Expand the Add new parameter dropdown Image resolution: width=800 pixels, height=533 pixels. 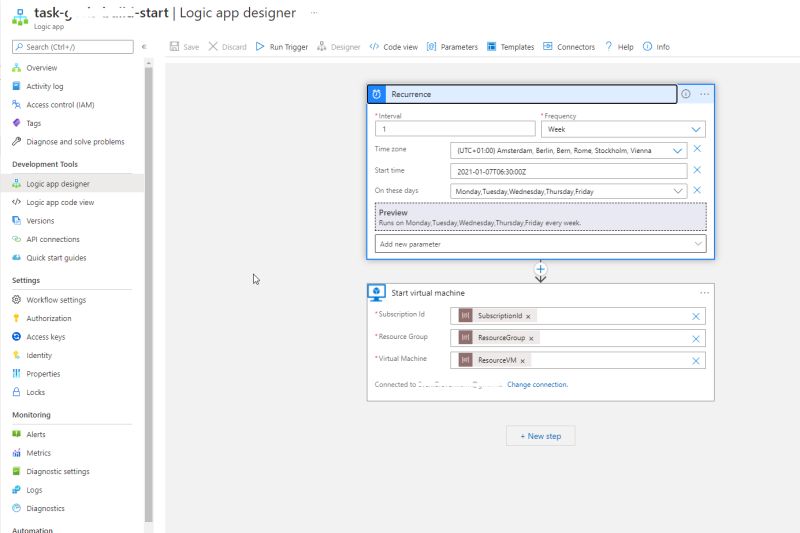tap(540, 244)
